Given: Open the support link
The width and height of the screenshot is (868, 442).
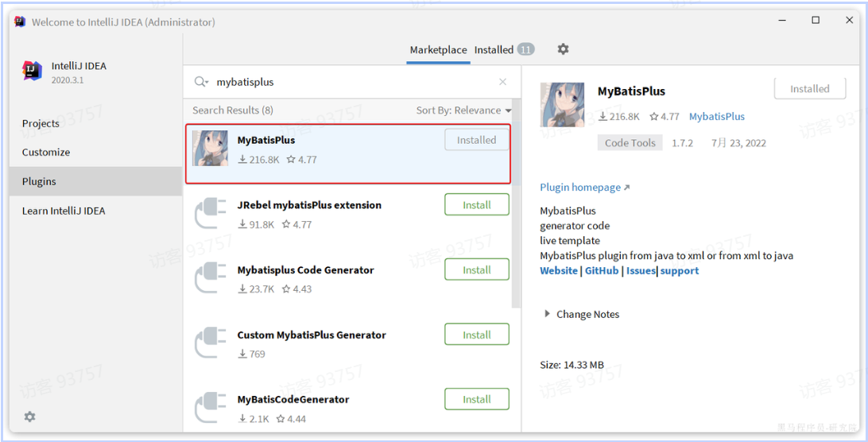Looking at the screenshot, I should click(x=680, y=271).
